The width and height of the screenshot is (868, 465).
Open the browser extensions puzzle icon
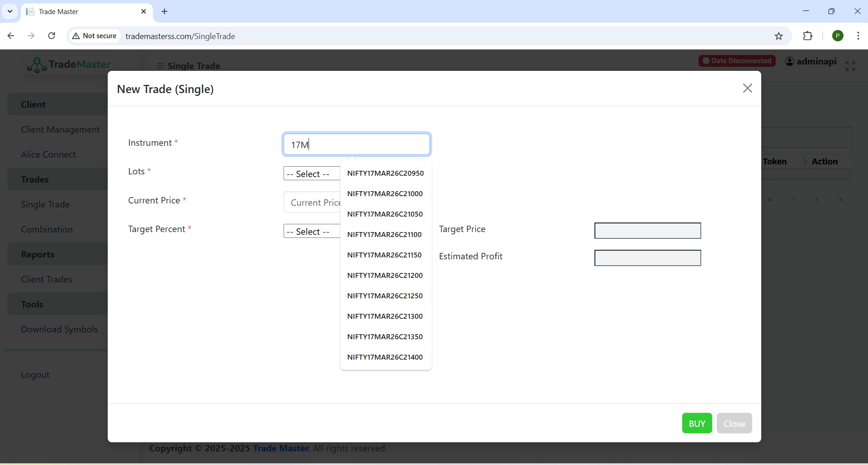809,36
